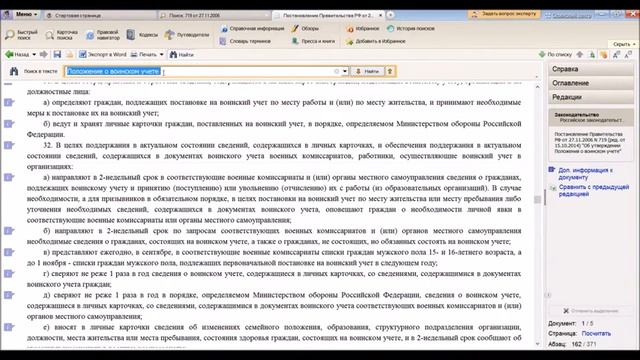Screen dimensions: 640x360
Task: Open Избранное favorites
Action: pos(363,29)
